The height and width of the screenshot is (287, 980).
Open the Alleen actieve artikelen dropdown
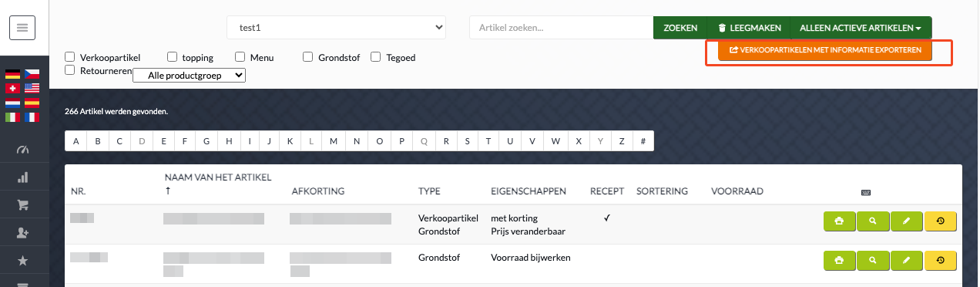pos(861,28)
